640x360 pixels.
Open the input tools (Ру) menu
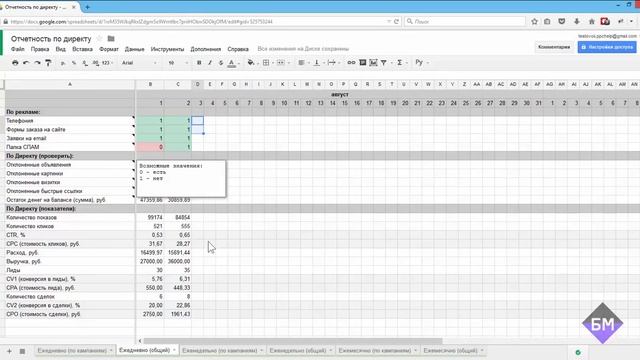421,63
